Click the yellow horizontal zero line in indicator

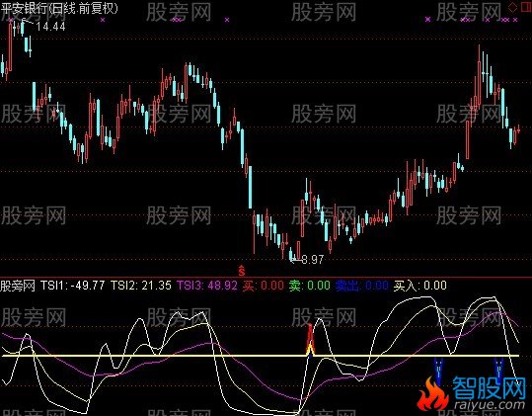pos(261,356)
